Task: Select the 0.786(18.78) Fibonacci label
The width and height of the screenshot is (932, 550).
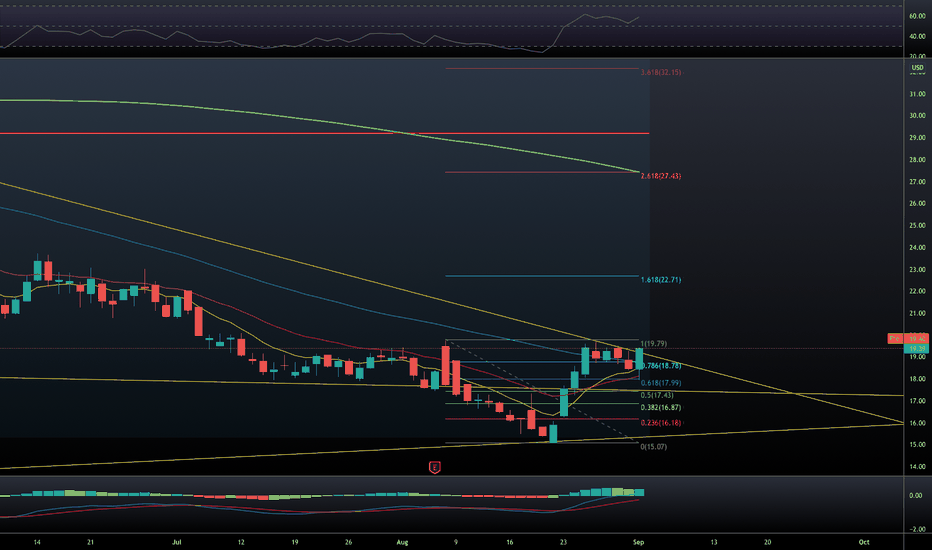Action: pyautogui.click(x=661, y=366)
